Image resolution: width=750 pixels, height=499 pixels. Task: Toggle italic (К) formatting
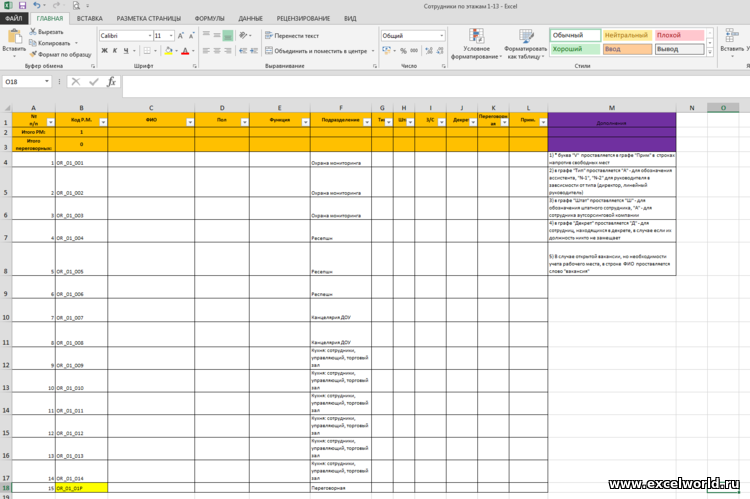pyautogui.click(x=115, y=51)
